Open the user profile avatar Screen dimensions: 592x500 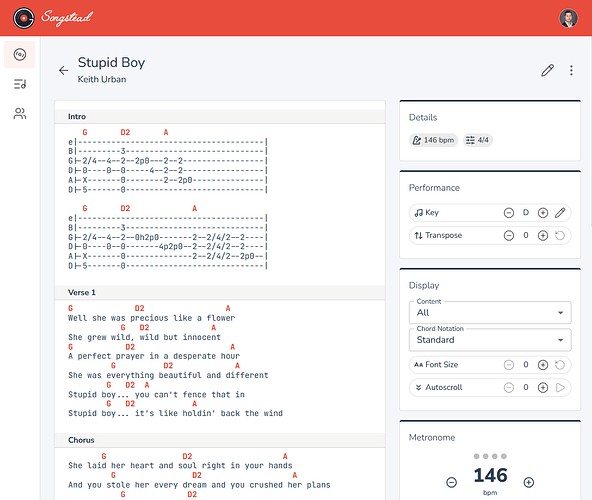568,18
